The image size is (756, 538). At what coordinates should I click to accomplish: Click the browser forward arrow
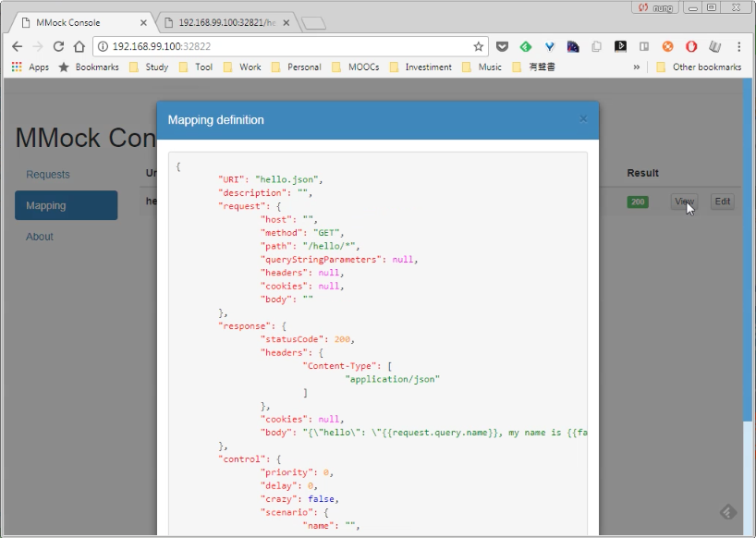[x=38, y=46]
